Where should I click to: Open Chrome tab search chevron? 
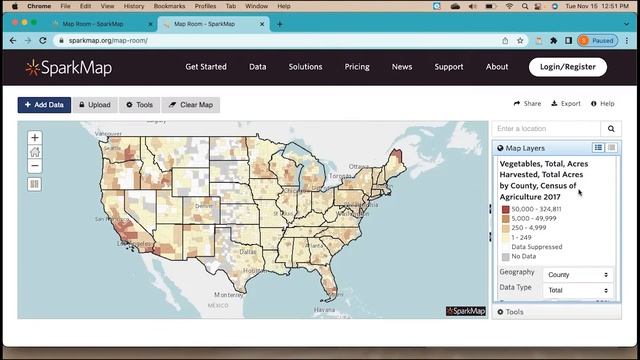[627, 24]
